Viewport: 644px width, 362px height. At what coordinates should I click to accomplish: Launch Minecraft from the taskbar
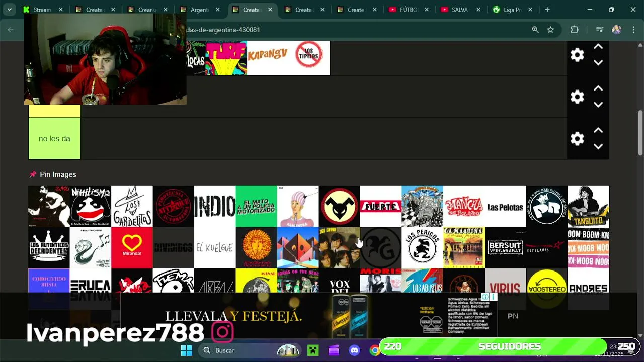coord(313,350)
